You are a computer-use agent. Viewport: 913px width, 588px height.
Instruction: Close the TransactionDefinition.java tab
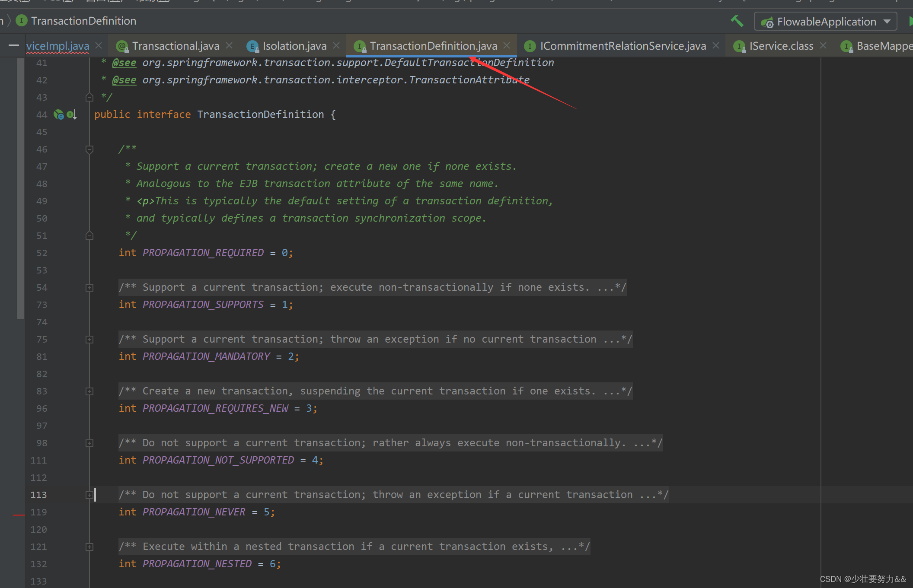507,45
